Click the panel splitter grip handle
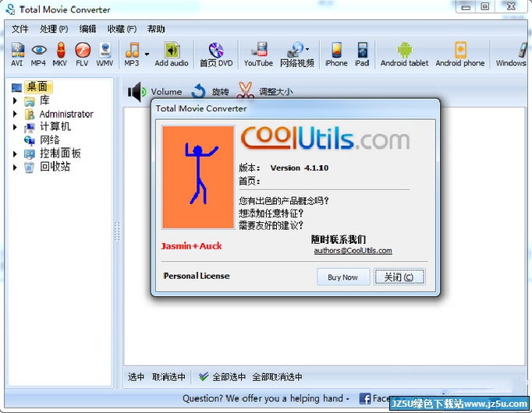 click(117, 231)
